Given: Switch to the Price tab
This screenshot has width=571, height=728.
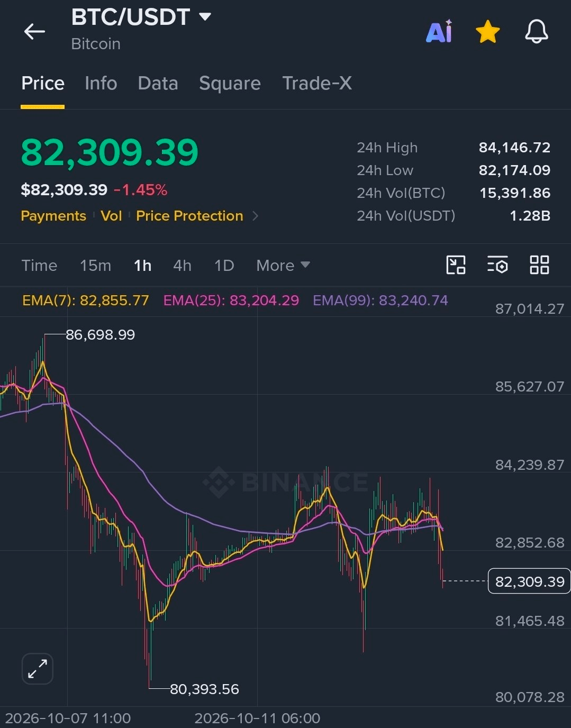Looking at the screenshot, I should pos(43,83).
